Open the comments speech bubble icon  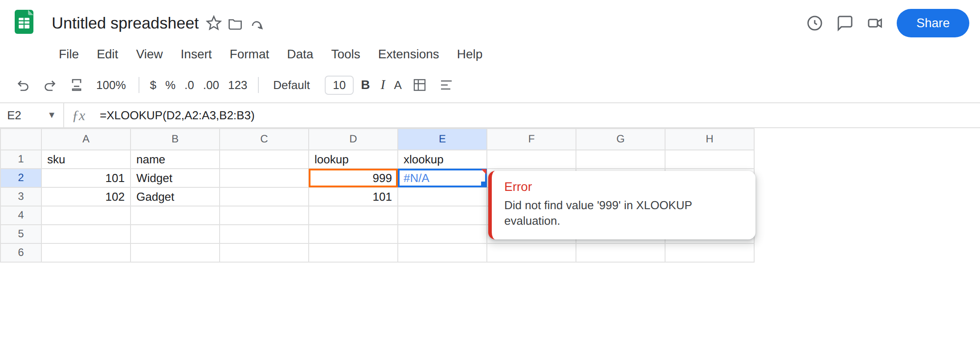click(x=845, y=23)
